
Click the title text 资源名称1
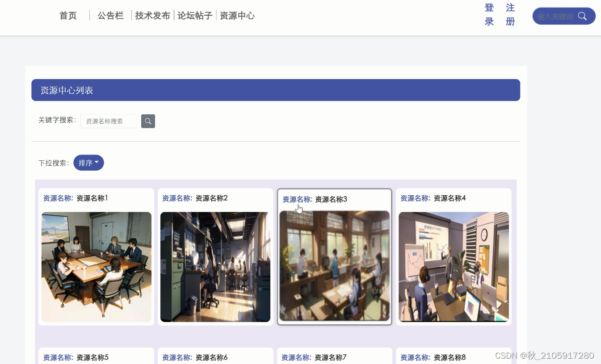click(x=92, y=198)
